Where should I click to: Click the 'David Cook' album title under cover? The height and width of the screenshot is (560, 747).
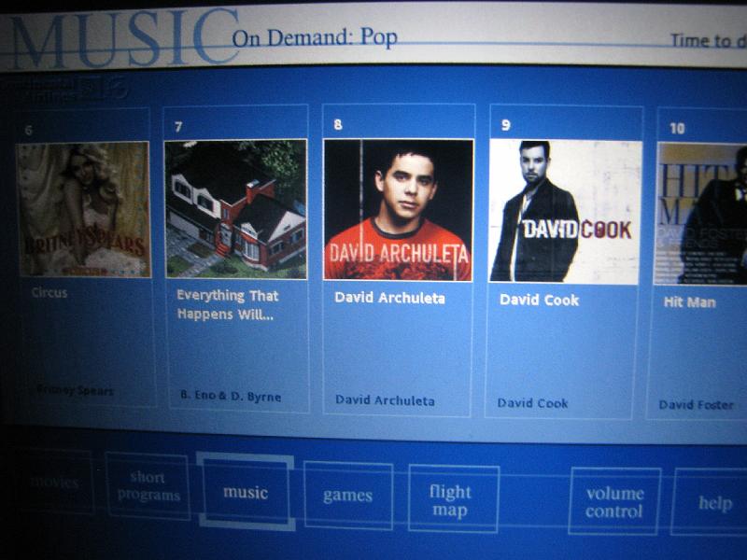point(540,300)
